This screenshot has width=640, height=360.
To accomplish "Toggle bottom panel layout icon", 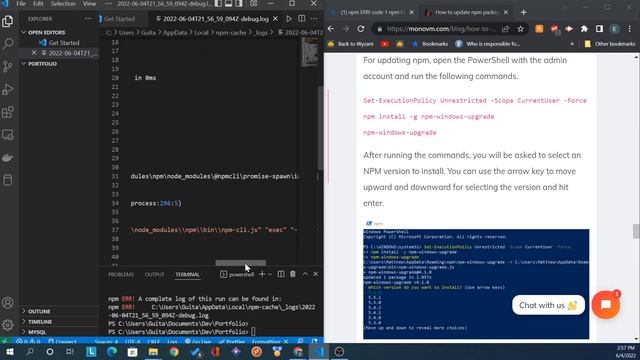I will coord(229,4).
